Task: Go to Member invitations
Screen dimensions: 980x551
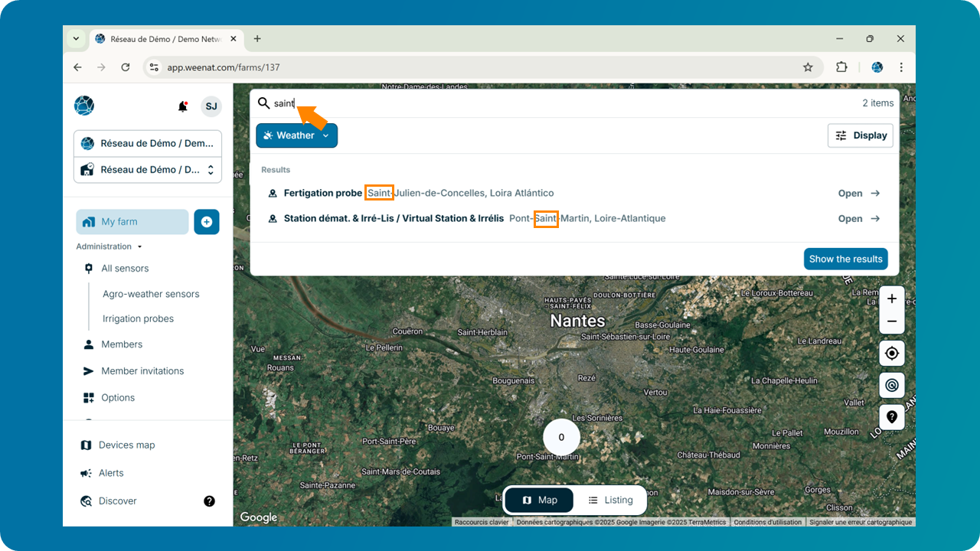Action: (x=142, y=371)
